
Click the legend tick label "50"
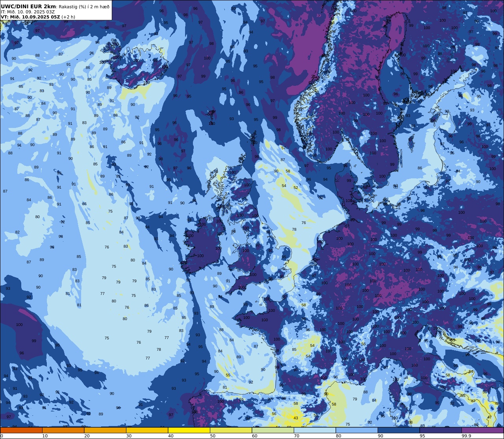pyautogui.click(x=213, y=436)
